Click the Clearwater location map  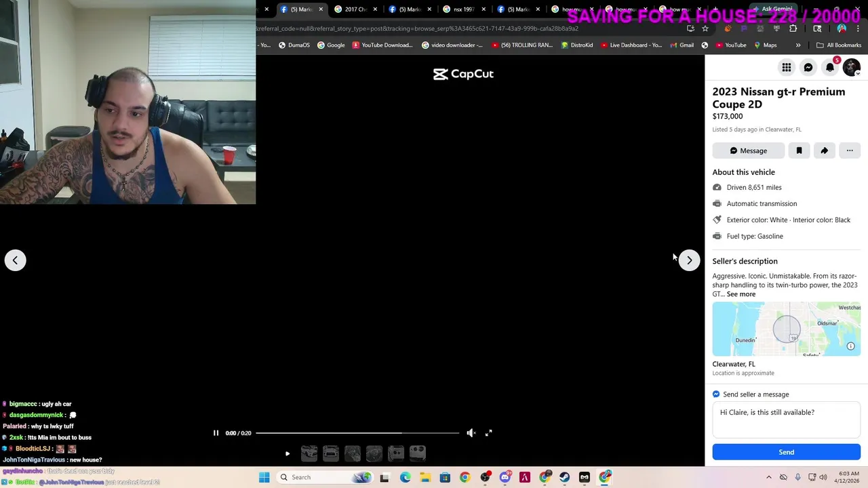click(x=787, y=329)
